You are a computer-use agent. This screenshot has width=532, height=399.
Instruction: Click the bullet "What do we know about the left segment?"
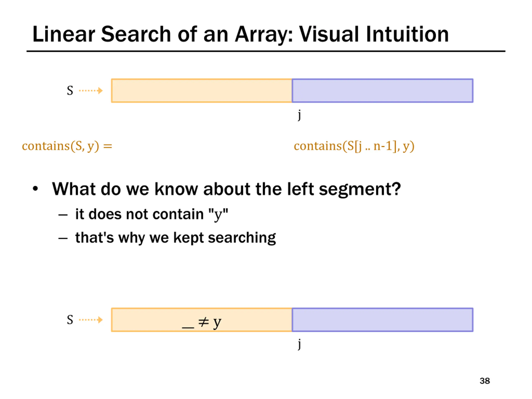tap(226, 189)
